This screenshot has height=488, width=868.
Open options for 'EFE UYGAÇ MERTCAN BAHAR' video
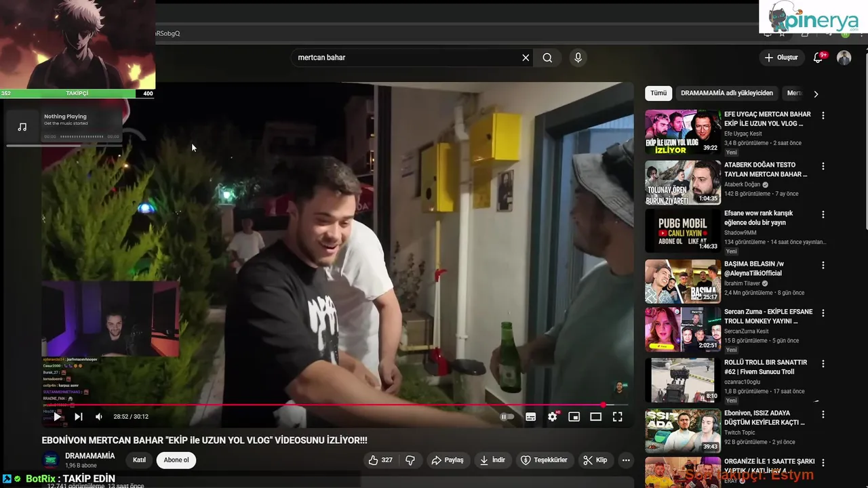point(823,116)
